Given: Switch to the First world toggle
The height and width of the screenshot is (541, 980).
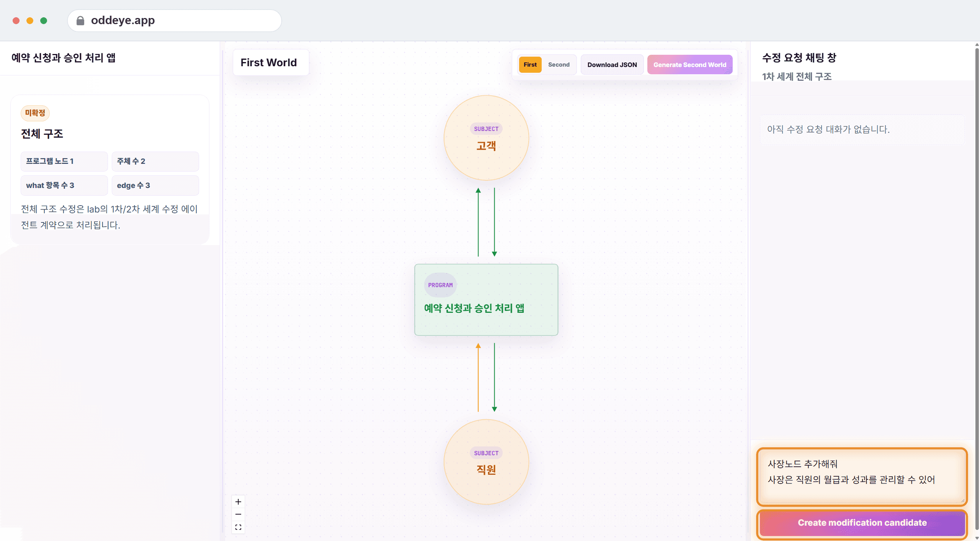Looking at the screenshot, I should pos(530,65).
